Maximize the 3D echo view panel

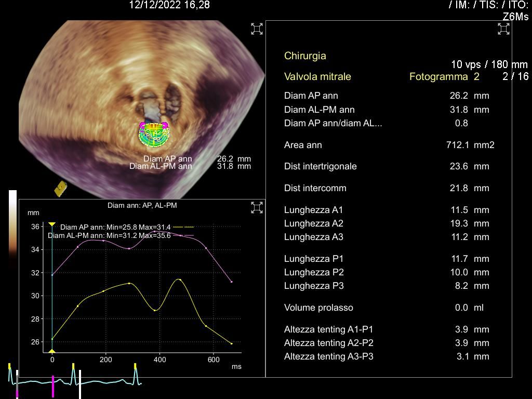(257, 29)
